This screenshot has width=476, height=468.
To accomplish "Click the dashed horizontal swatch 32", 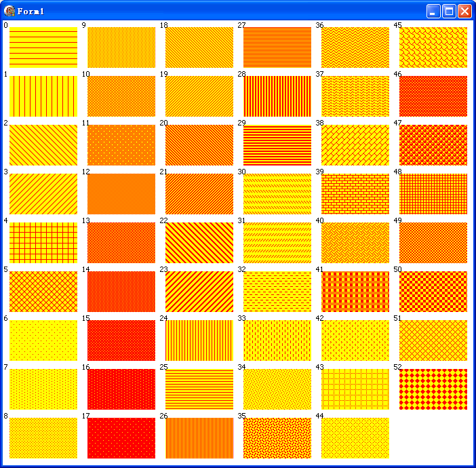I will (x=277, y=292).
